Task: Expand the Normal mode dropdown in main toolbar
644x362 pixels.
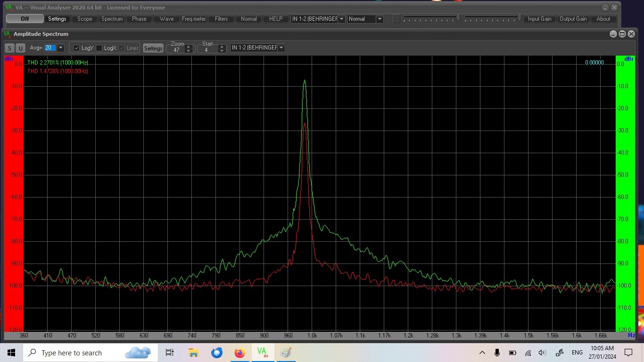Action: coord(379,19)
